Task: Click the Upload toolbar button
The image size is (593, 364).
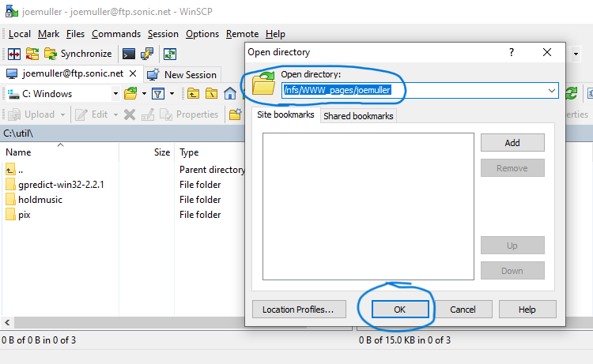Action: click(32, 114)
